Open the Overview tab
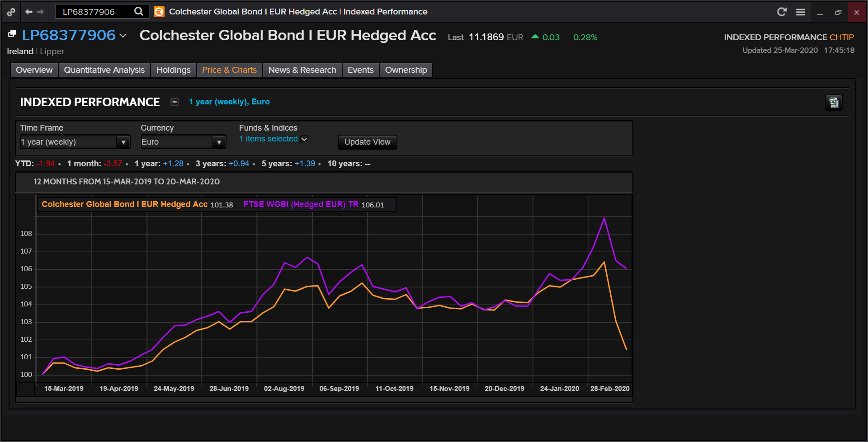 pos(34,70)
